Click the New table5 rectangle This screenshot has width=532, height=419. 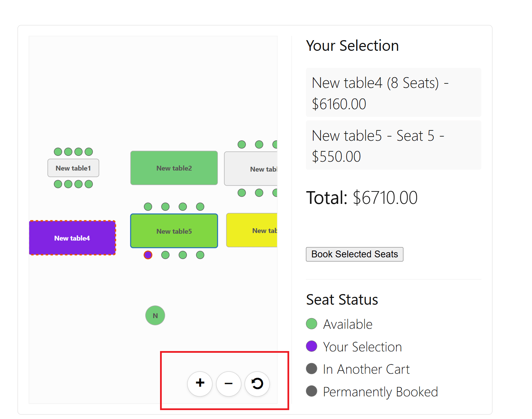174,231
